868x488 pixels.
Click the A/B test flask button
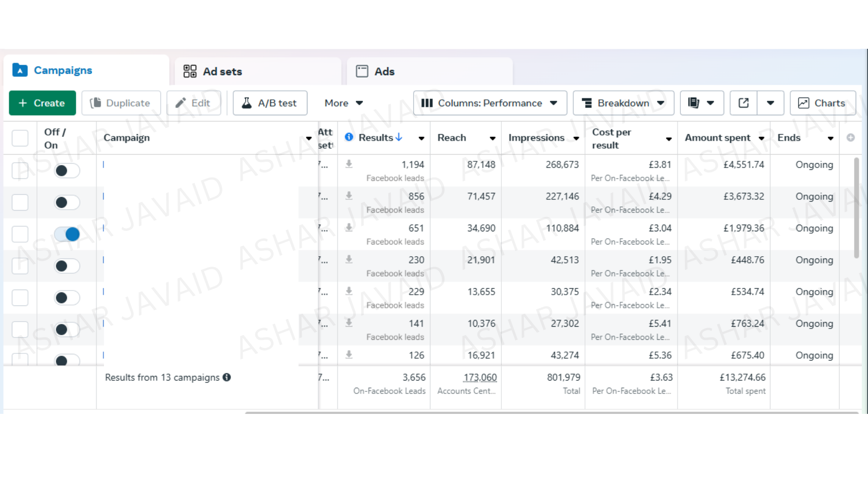[x=270, y=103]
